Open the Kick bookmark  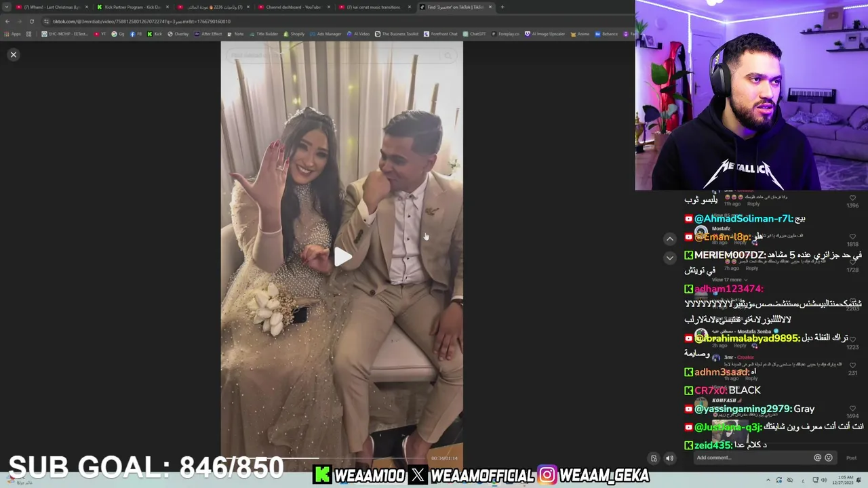coord(155,34)
